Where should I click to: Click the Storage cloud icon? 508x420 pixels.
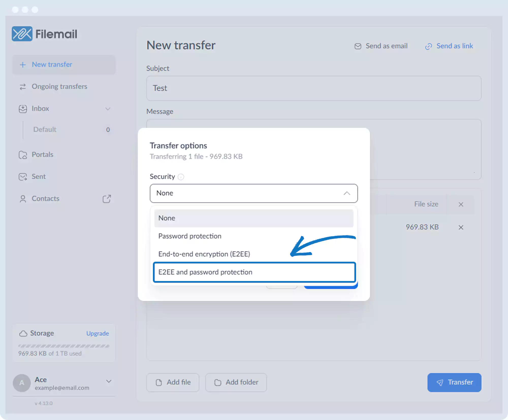[x=23, y=333]
